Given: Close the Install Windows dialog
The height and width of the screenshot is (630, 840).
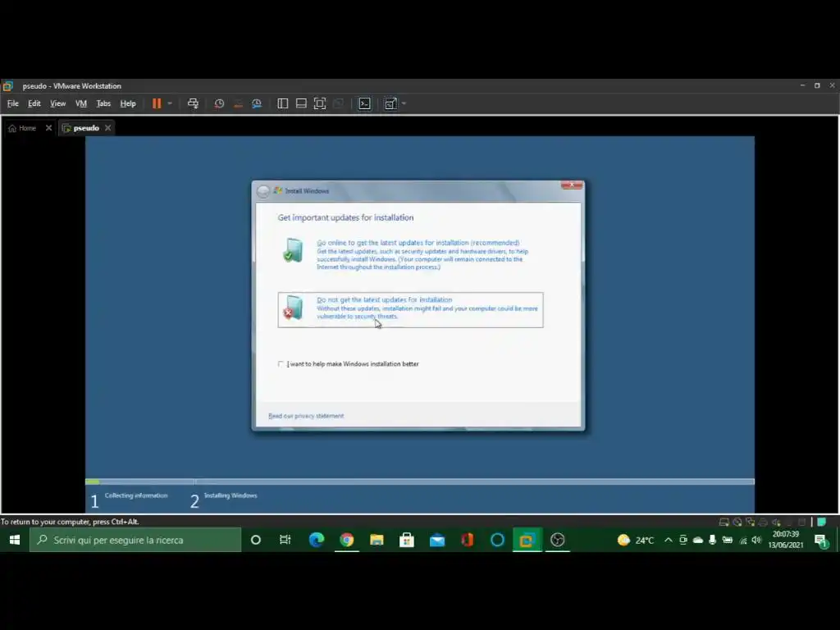Looking at the screenshot, I should click(x=572, y=185).
